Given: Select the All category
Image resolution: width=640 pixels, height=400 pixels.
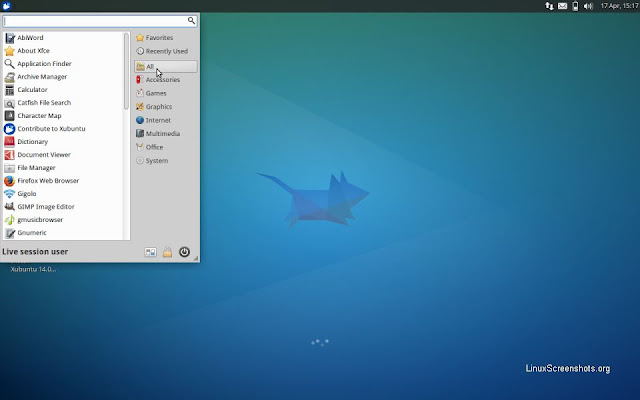Looking at the screenshot, I should coord(166,66).
